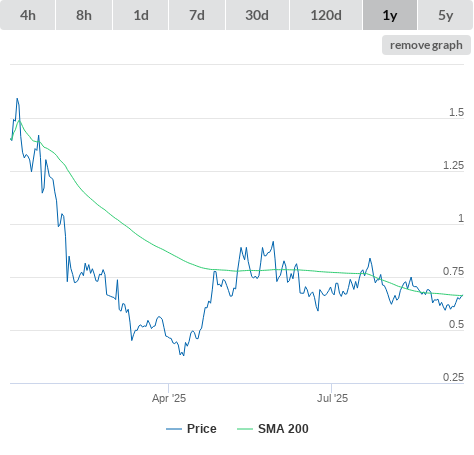Click the Apr '25 axis tick label
Screen dimensions: 474x455
[169, 398]
